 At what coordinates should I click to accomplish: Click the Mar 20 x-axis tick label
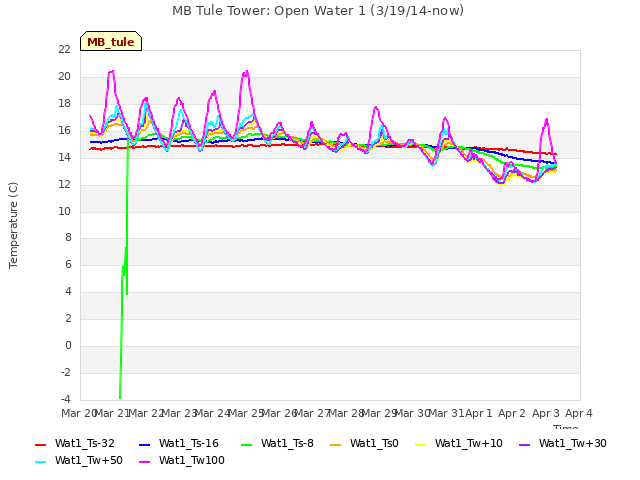(x=79, y=413)
